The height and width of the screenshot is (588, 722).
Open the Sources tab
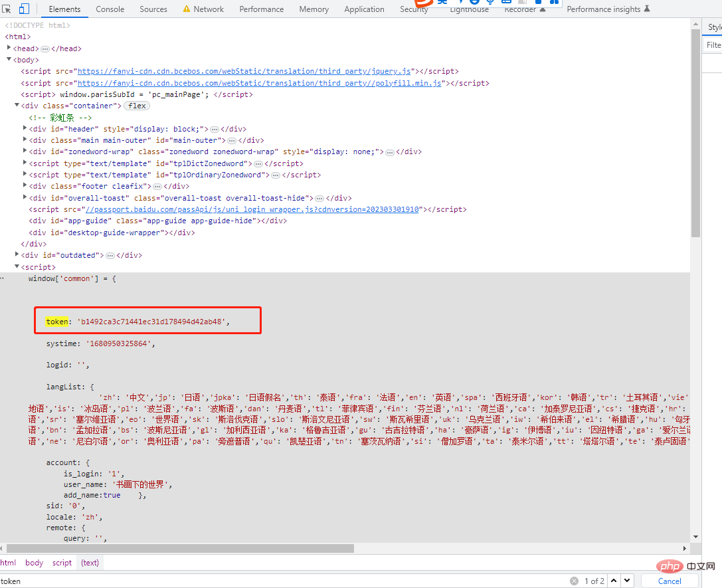click(153, 9)
